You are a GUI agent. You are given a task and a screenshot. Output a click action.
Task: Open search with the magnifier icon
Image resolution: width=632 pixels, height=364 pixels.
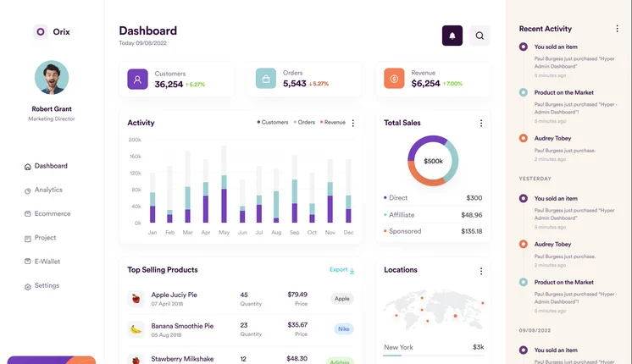click(x=480, y=36)
